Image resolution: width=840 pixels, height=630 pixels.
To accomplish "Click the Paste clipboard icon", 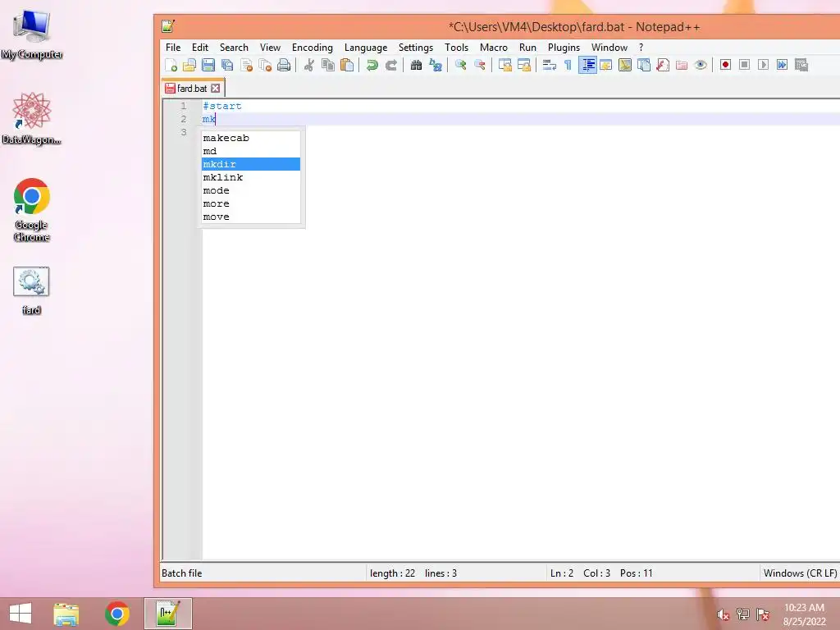I will [347, 65].
